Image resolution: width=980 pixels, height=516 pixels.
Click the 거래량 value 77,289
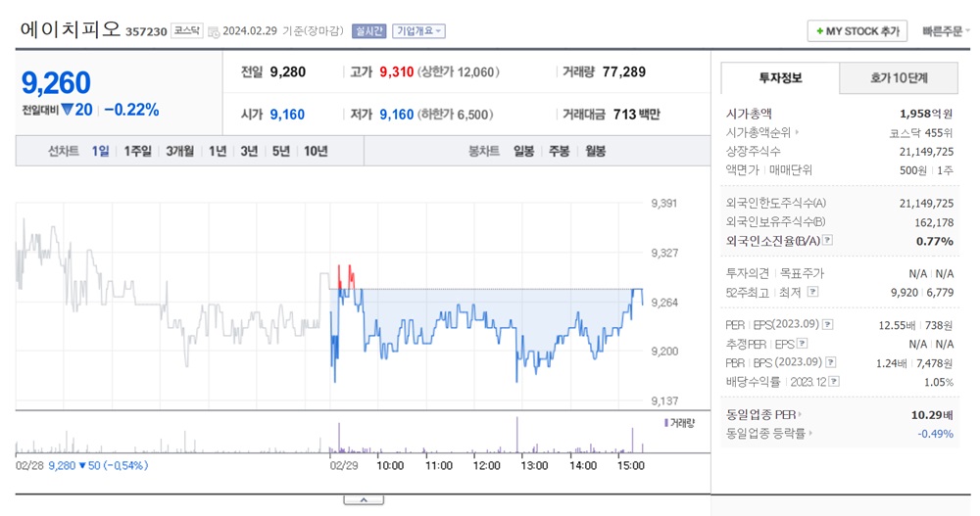[x=623, y=71]
